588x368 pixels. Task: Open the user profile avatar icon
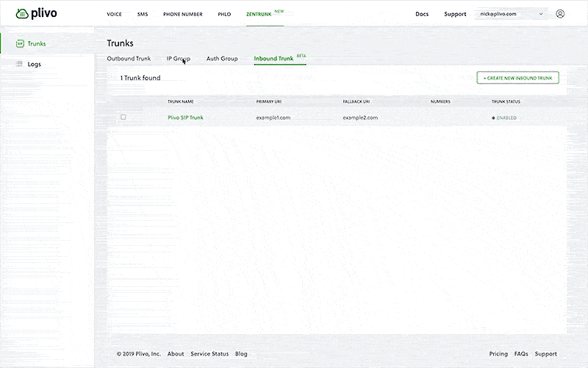[x=560, y=14]
